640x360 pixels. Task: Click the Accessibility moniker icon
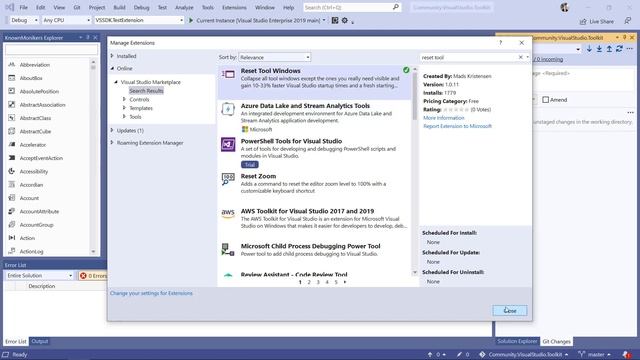pyautogui.click(x=12, y=171)
